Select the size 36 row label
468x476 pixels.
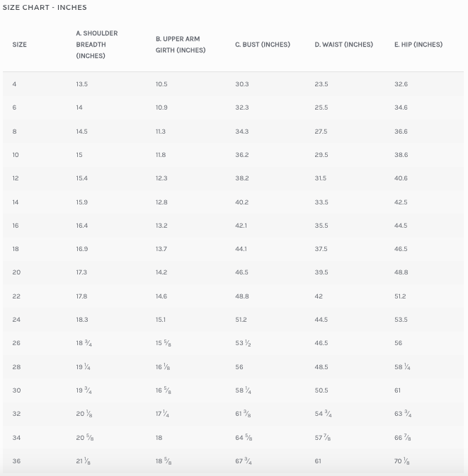click(16, 461)
